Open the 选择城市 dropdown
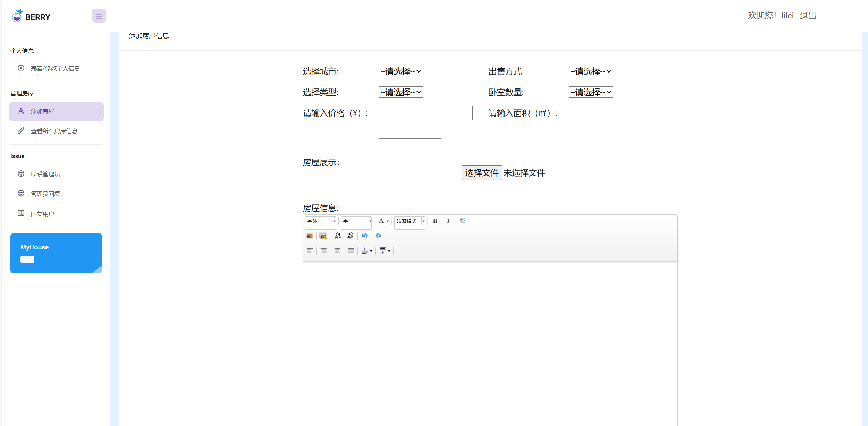Screen dimensions: 868x426 pyautogui.click(x=401, y=71)
